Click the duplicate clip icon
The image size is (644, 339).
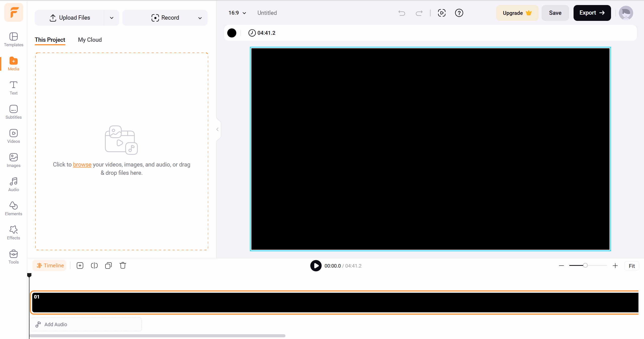pos(108,266)
